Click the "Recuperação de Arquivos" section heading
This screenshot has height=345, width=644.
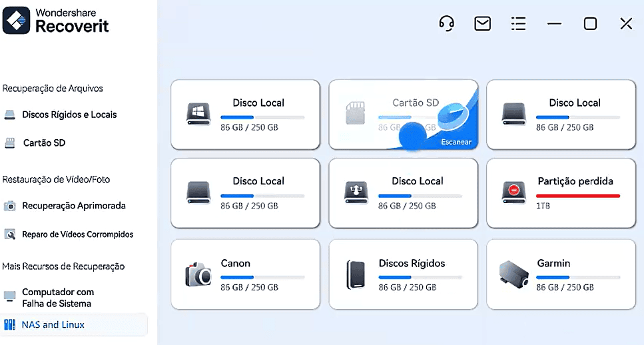tap(53, 89)
